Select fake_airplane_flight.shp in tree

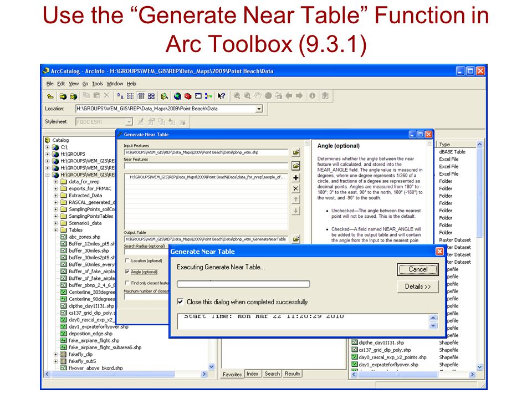point(94,341)
